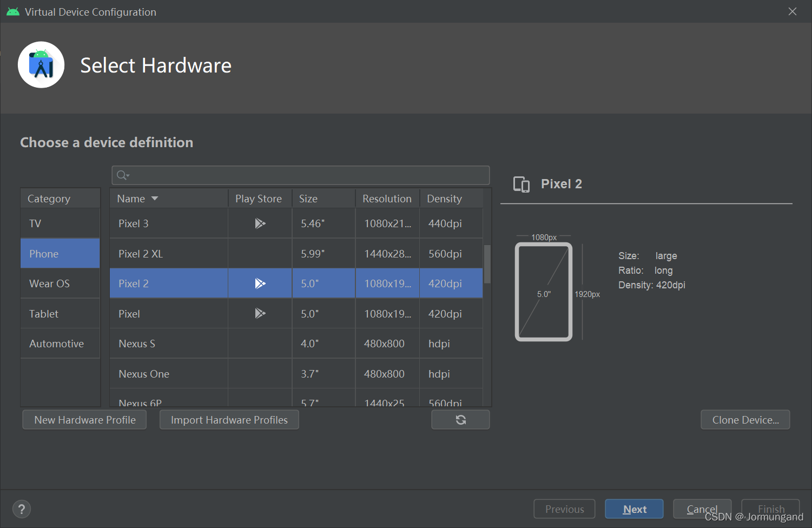Screen dimensions: 812x528
Task: Sort using the Name column arrow
Action: 155,199
